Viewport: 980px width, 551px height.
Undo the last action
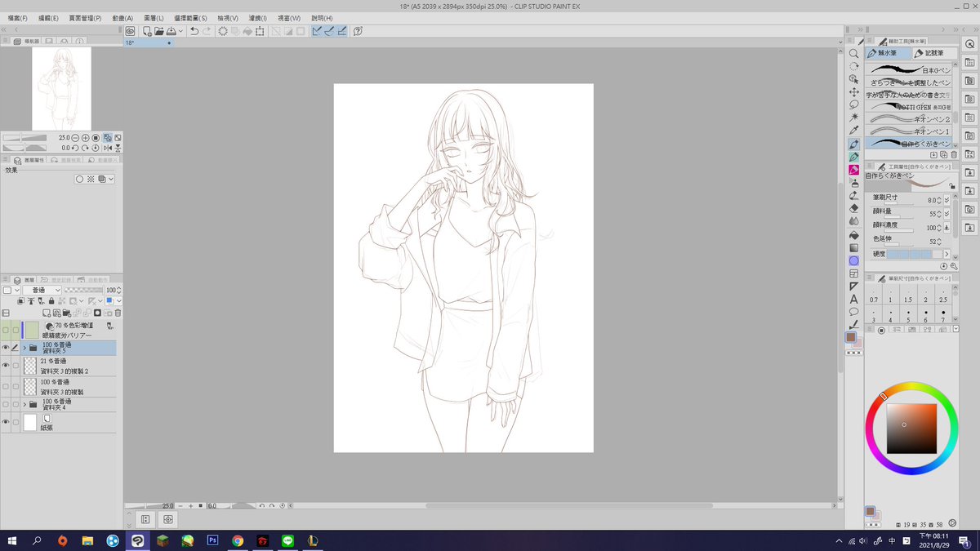click(194, 31)
